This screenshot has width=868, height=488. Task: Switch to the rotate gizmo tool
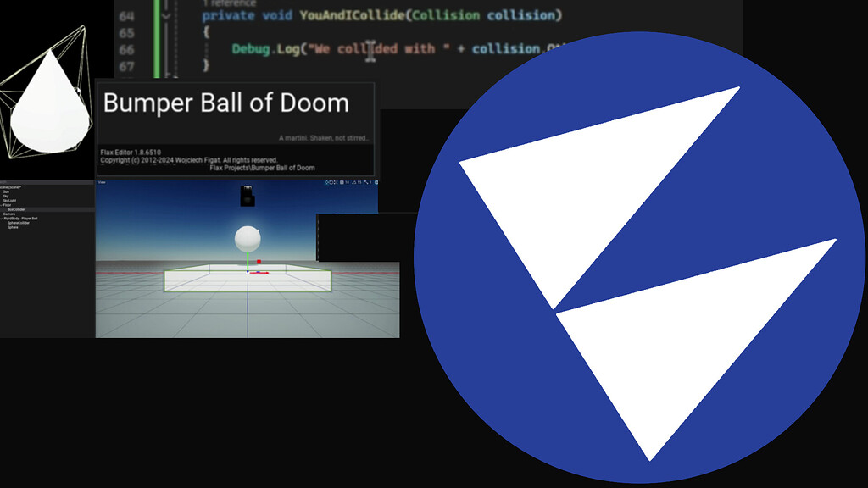pos(331,182)
